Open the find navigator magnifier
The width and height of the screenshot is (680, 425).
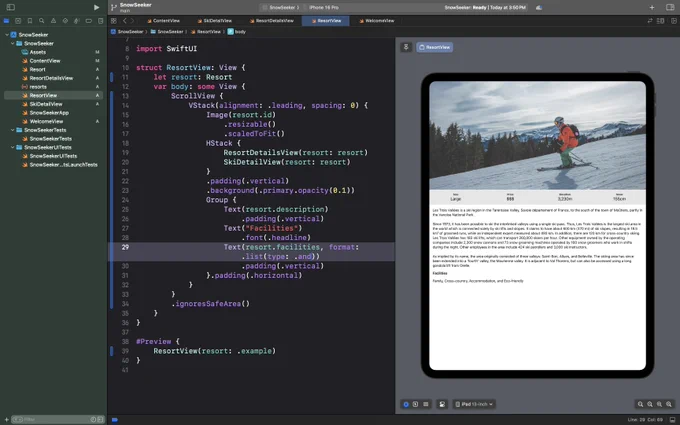point(42,20)
